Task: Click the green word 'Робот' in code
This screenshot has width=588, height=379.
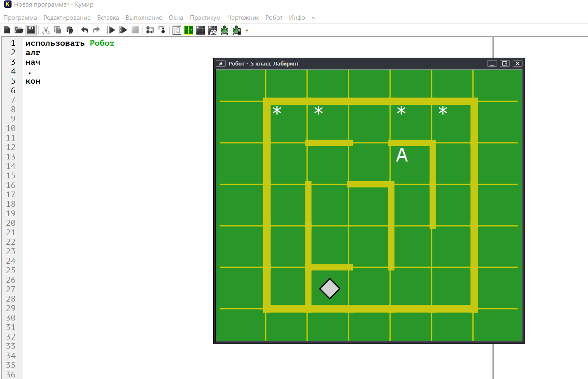Action: [102, 43]
